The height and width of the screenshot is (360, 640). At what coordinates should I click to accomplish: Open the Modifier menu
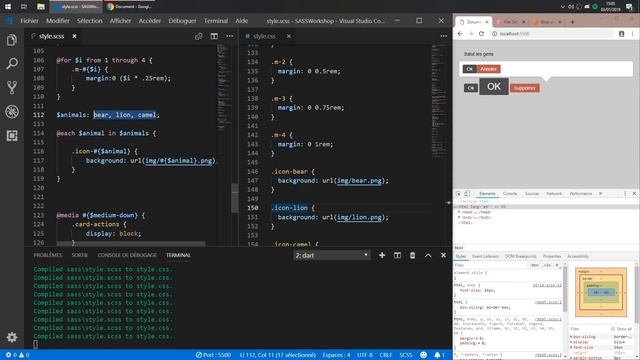point(58,21)
